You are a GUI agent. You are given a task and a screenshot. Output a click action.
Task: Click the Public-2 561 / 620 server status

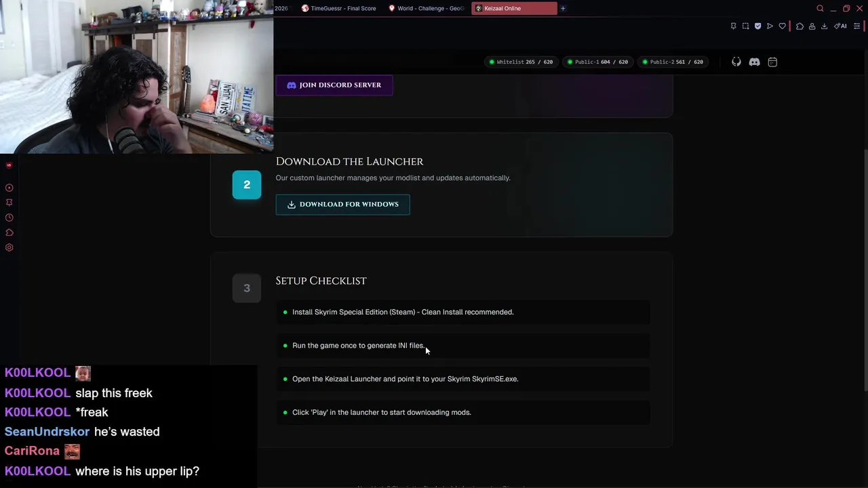pos(673,62)
